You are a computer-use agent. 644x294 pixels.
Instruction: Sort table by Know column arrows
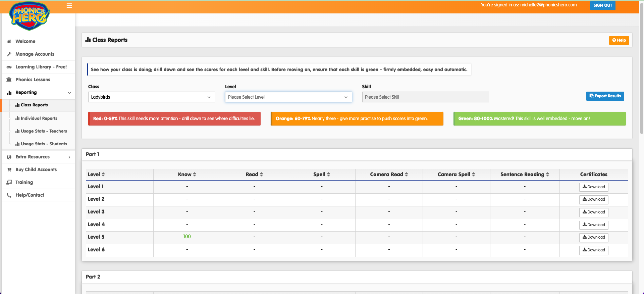[x=195, y=175]
